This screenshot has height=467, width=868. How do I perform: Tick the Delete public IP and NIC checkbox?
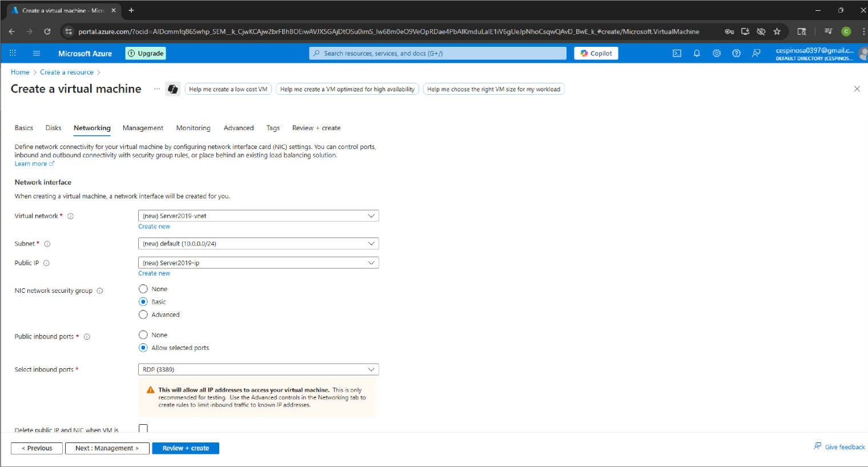[143, 428]
